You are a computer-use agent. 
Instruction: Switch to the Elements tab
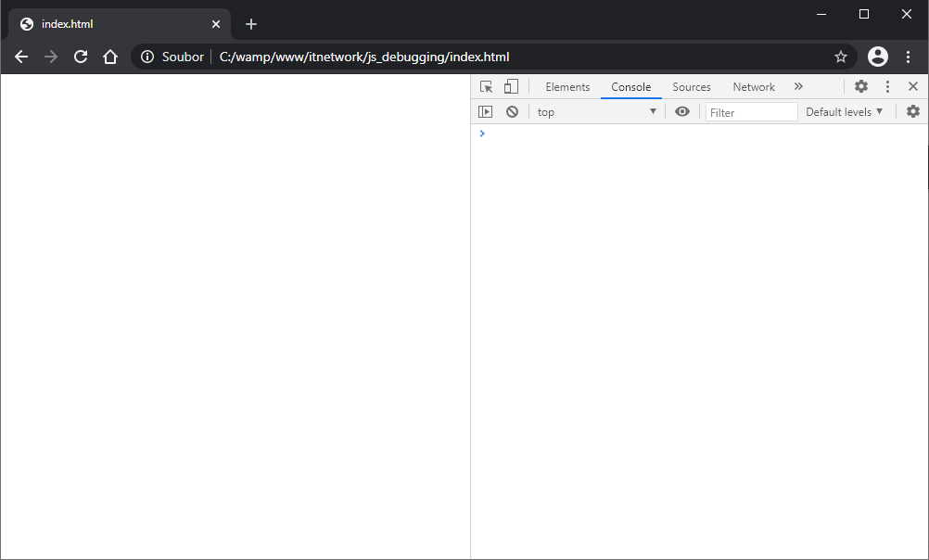(x=567, y=86)
